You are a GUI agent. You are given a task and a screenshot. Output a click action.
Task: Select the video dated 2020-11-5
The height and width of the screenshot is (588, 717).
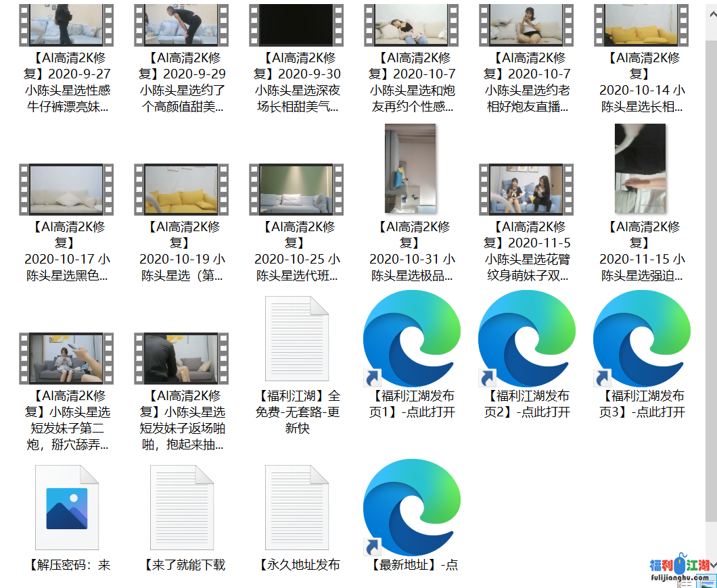(526, 189)
